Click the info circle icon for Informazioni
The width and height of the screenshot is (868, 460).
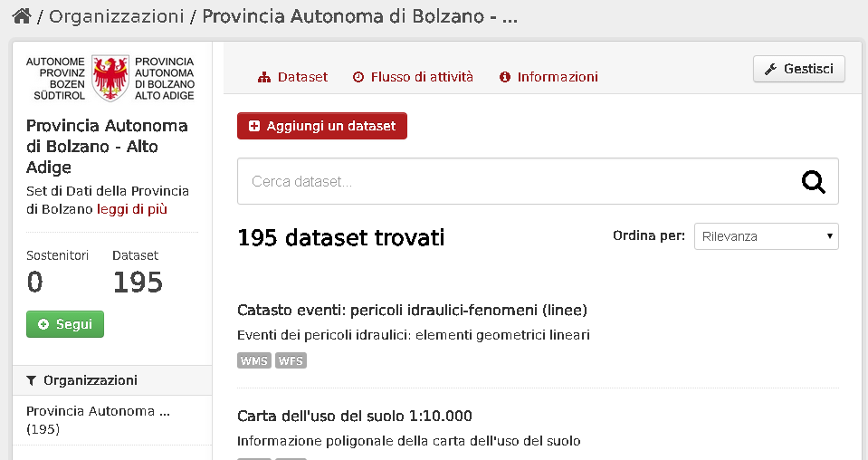tap(504, 77)
